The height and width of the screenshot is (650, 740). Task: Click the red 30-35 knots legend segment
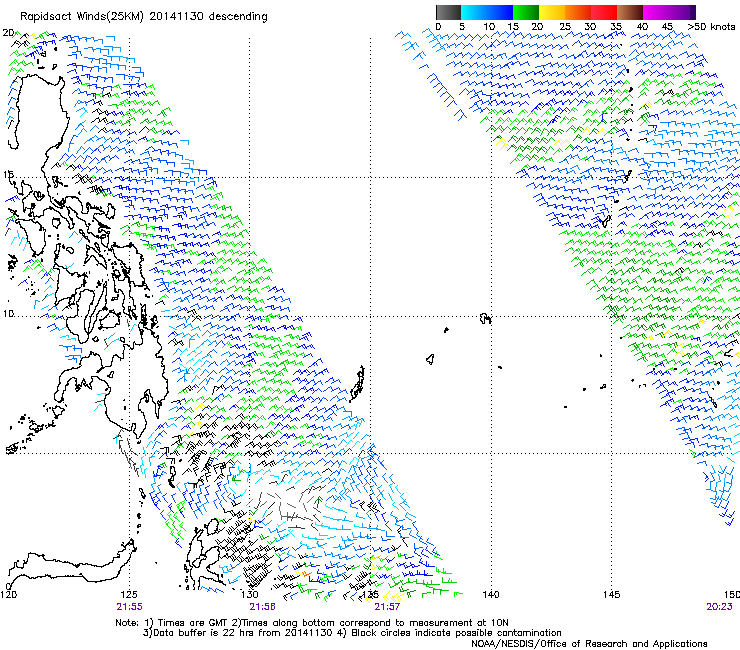click(604, 12)
